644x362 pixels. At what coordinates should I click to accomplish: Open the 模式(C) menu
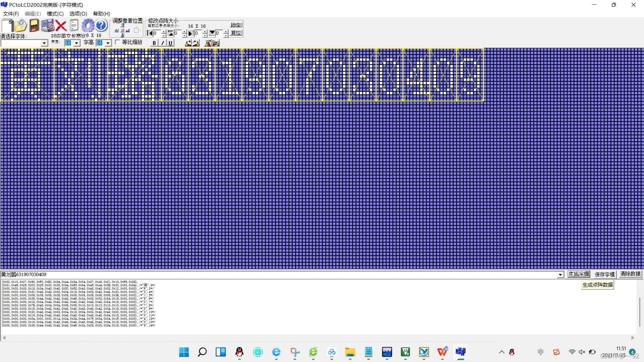pyautogui.click(x=55, y=14)
